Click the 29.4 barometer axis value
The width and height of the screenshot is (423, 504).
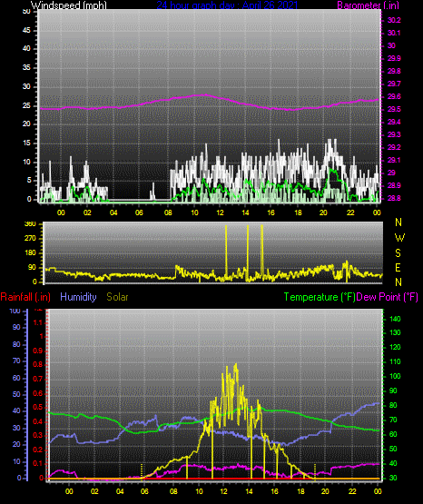[394, 123]
